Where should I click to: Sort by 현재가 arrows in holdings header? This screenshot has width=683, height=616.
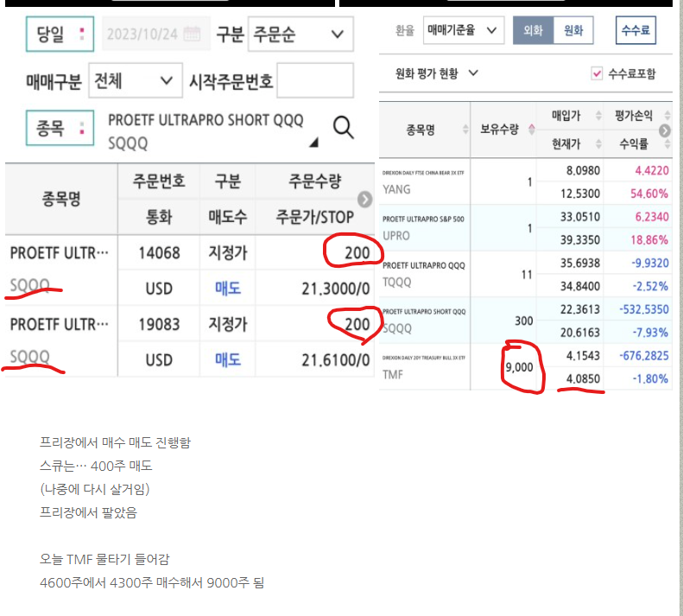pos(598,143)
